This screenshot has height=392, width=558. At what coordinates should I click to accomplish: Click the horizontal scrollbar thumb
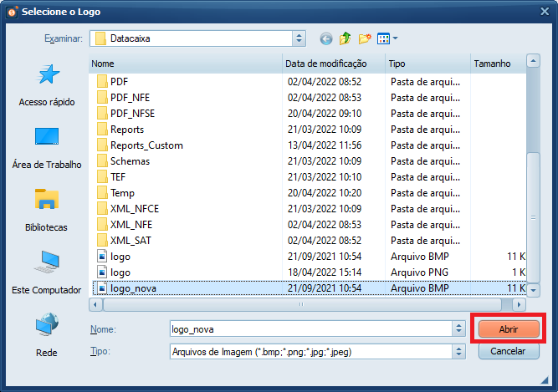tap(299, 304)
